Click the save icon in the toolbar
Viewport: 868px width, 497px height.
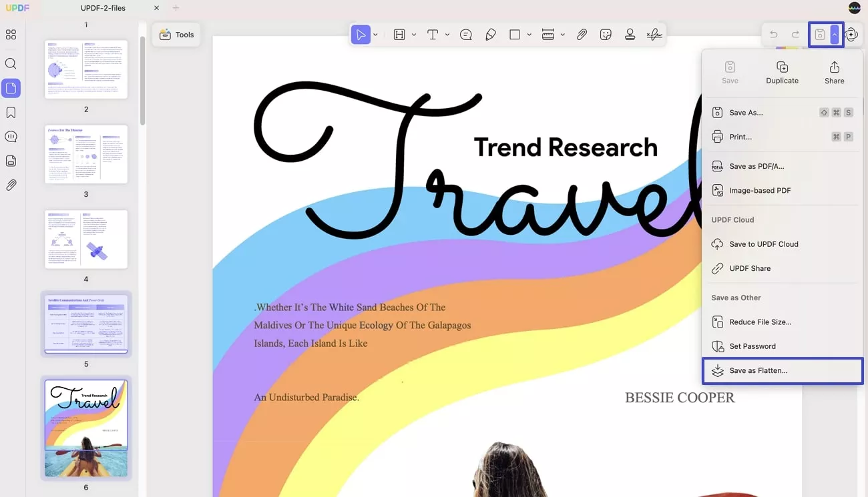pos(820,35)
